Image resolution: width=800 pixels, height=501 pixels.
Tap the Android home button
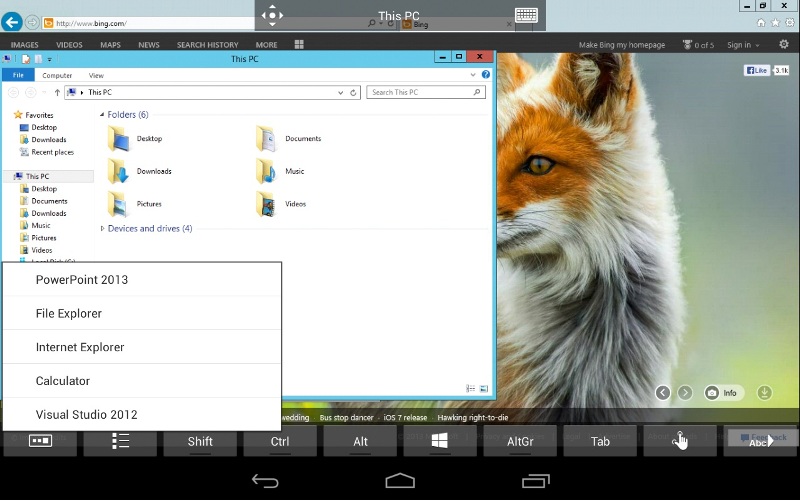400,481
